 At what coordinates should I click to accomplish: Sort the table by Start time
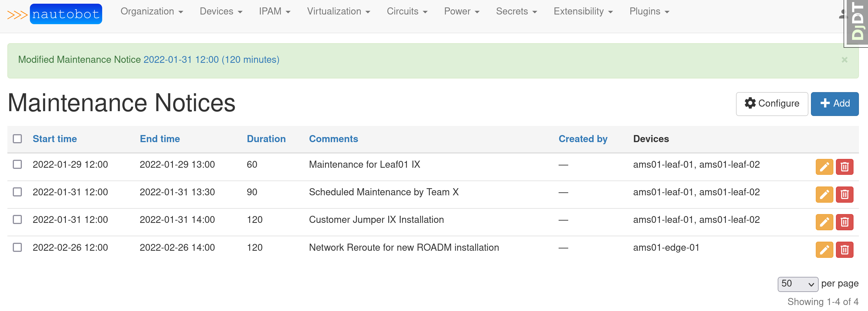(x=54, y=139)
